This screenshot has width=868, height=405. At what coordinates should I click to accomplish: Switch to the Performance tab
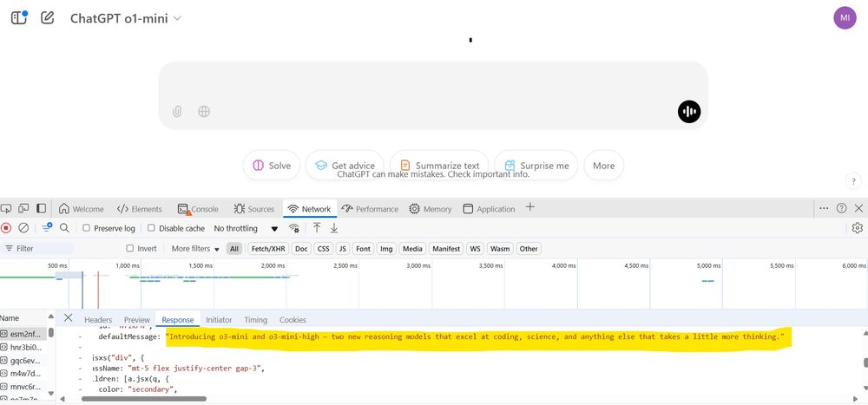(370, 209)
